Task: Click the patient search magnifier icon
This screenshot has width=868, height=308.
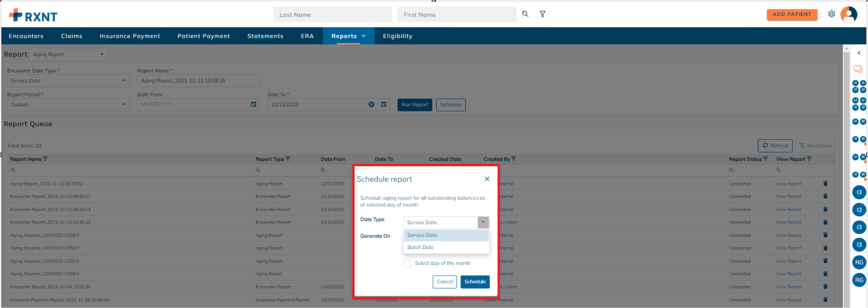Action: coord(525,14)
